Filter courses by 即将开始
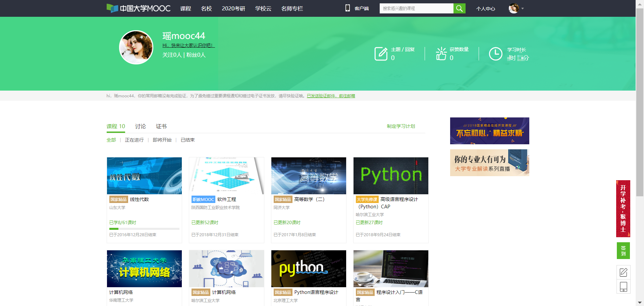 point(162,140)
